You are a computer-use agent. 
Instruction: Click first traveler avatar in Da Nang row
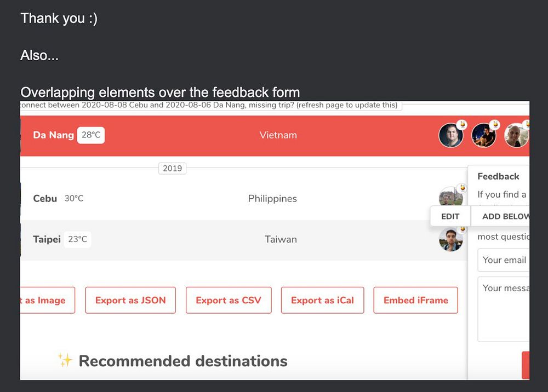pos(451,135)
